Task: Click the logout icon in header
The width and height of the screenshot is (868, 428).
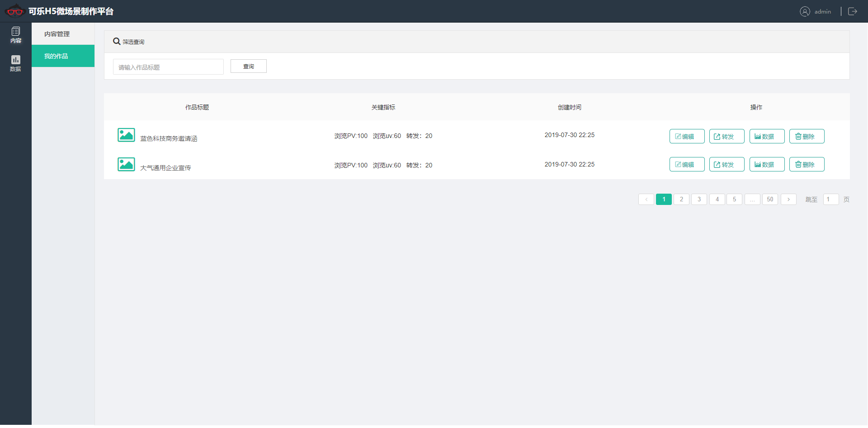Action: click(853, 11)
